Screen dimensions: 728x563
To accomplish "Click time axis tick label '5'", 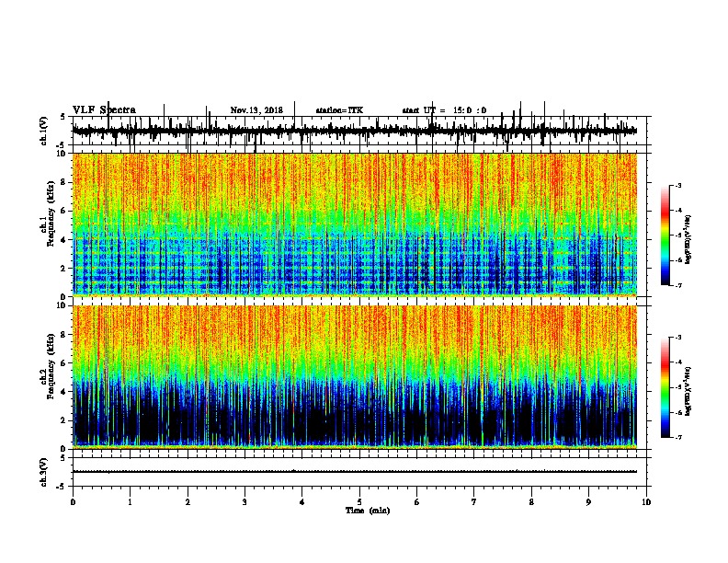I will pyautogui.click(x=359, y=502).
